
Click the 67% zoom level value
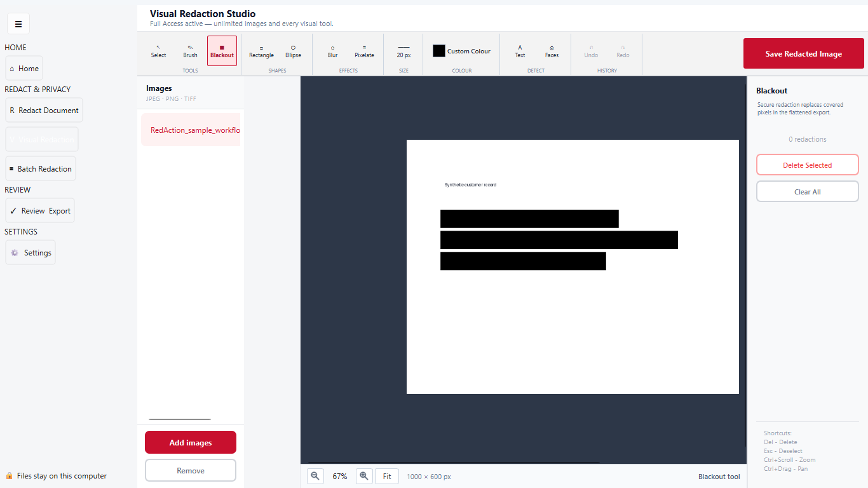340,477
